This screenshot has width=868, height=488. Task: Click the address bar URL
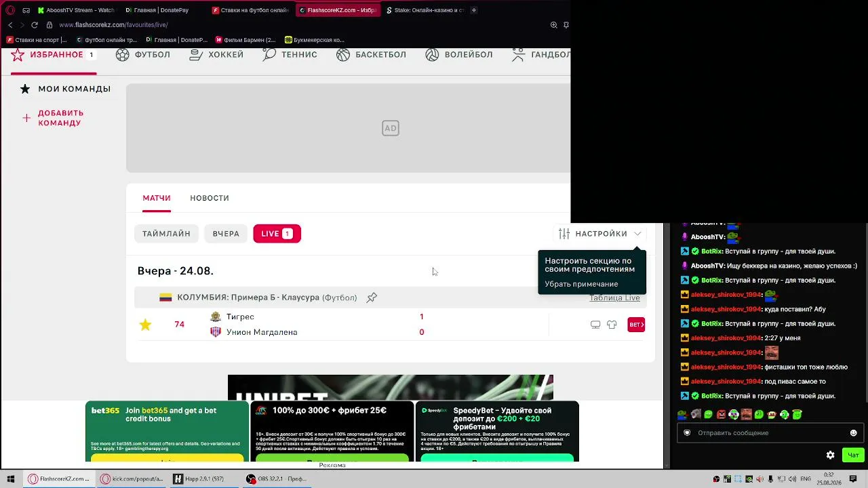click(x=113, y=25)
